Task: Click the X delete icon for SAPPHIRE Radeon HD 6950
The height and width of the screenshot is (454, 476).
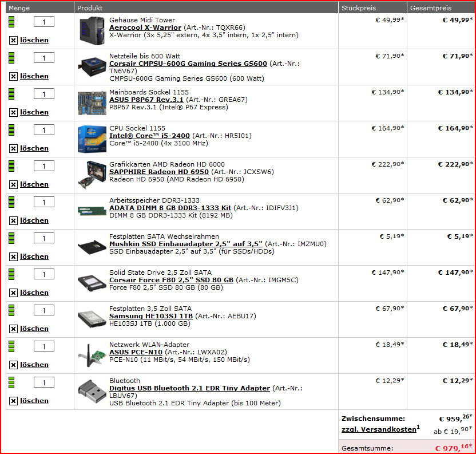Action: (13, 184)
